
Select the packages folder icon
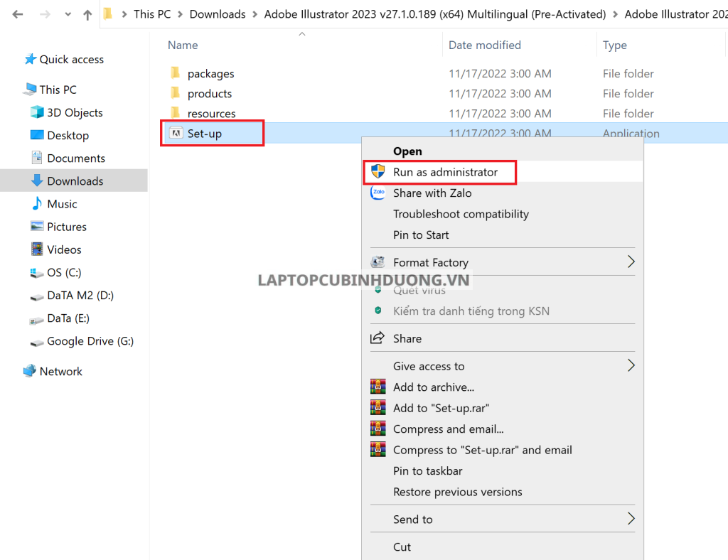pyautogui.click(x=176, y=72)
